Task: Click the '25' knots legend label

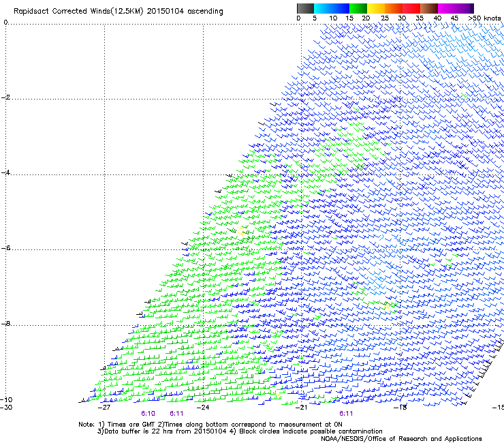Action: [385, 18]
